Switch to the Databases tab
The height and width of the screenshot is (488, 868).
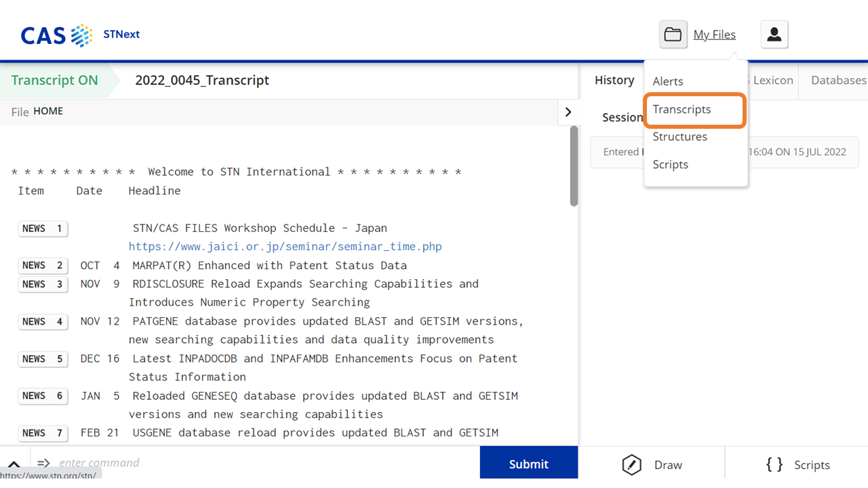click(838, 80)
